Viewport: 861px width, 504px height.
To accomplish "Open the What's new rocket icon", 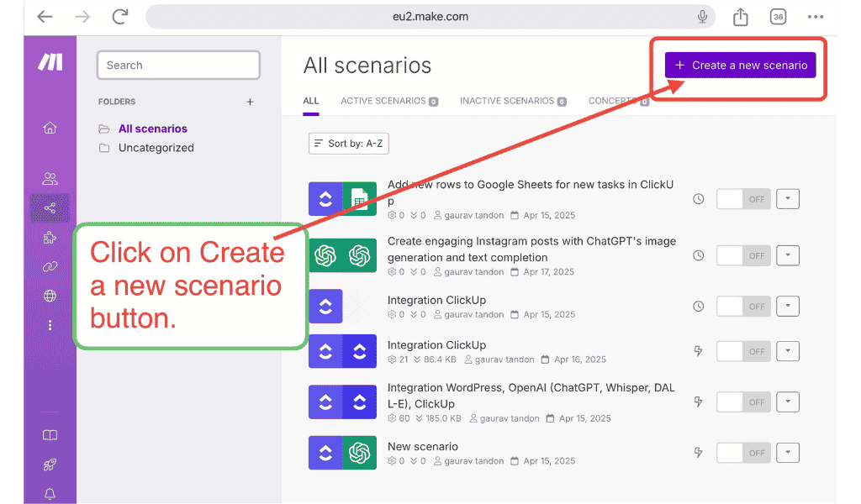I will point(50,465).
